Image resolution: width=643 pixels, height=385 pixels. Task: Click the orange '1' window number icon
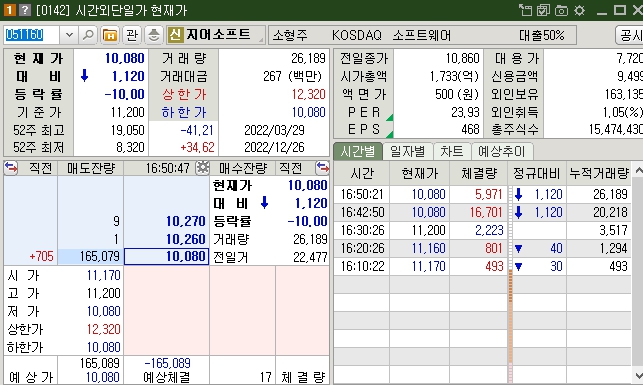[9, 10]
